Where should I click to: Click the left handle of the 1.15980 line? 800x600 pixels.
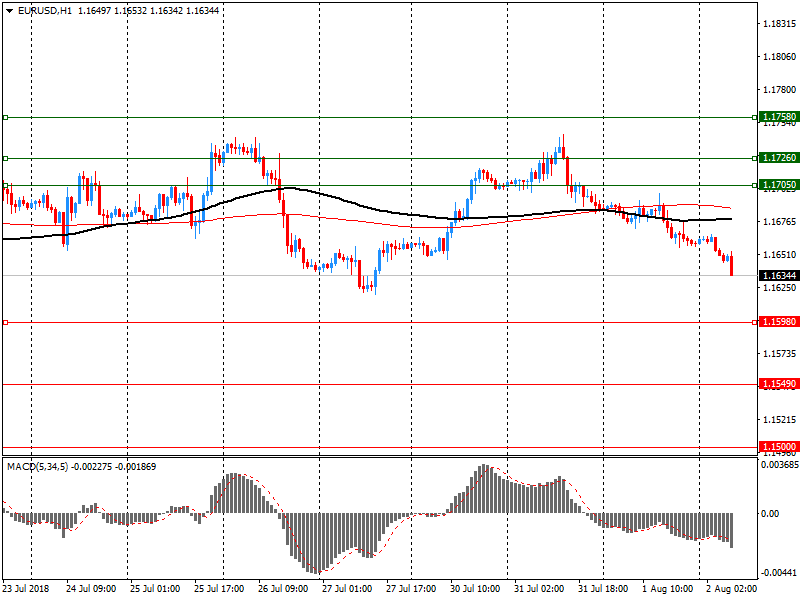[5, 322]
